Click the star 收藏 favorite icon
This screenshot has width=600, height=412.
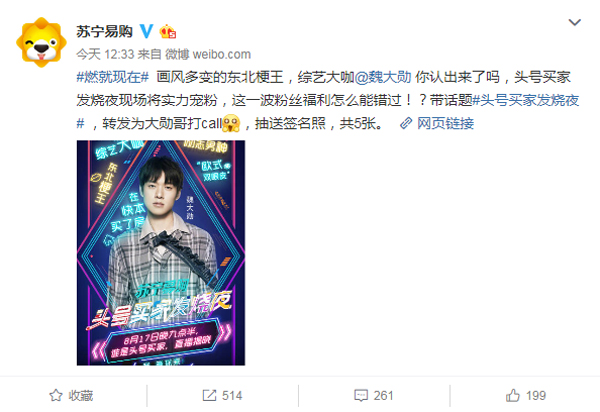point(56,395)
